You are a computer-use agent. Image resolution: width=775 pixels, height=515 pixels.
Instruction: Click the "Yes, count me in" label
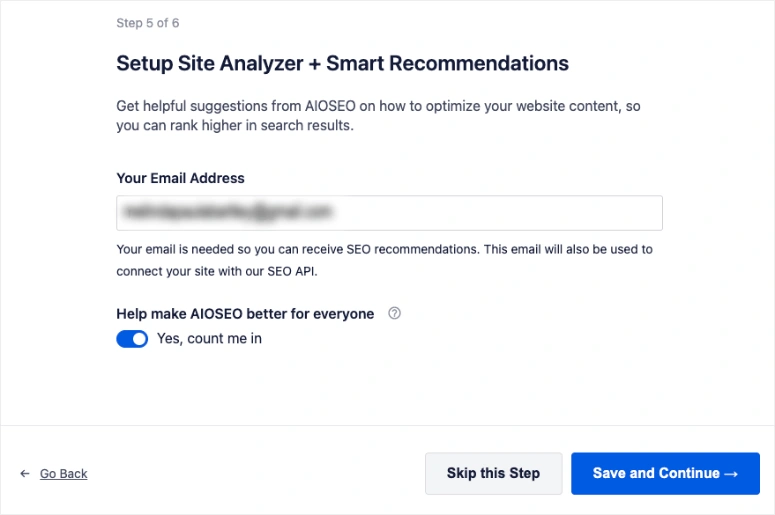[x=209, y=339]
